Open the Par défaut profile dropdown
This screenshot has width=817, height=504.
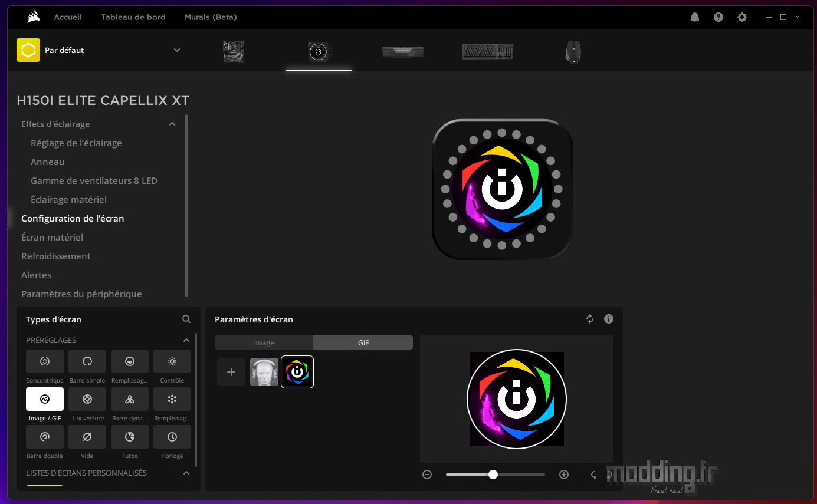click(177, 50)
